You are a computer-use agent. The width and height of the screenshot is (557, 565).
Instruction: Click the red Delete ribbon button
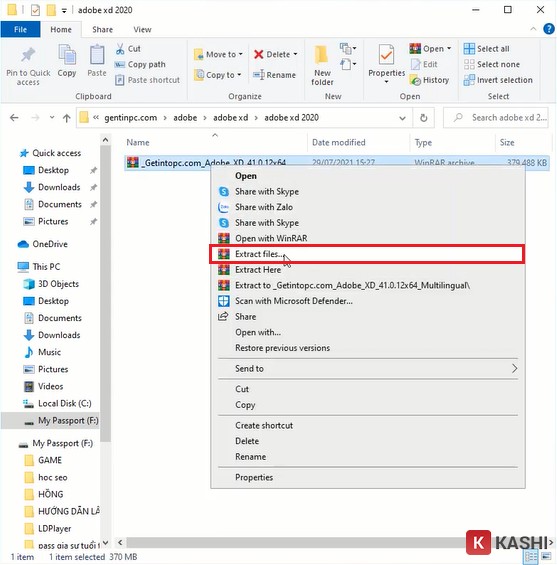click(276, 54)
